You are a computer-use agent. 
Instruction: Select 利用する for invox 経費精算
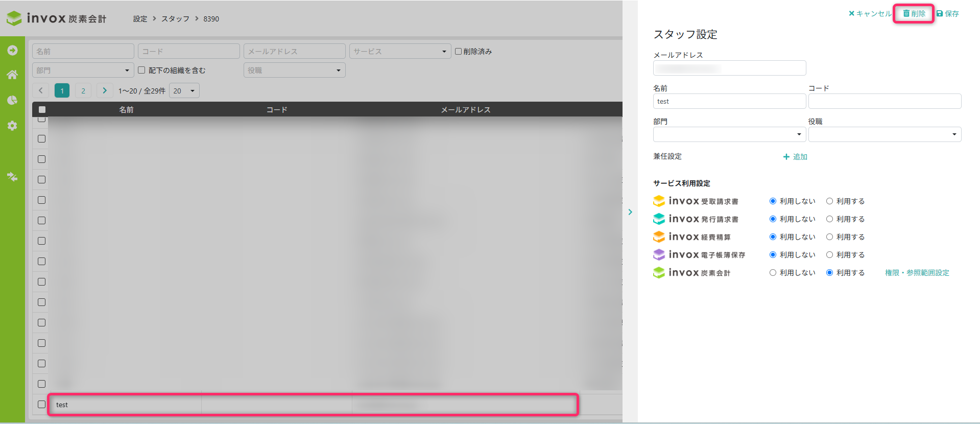[830, 237]
